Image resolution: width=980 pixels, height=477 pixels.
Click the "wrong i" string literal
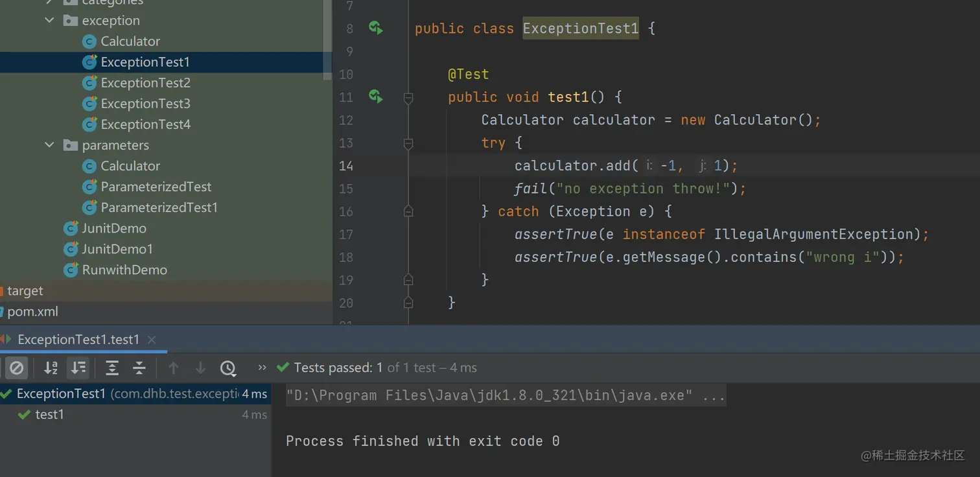point(842,257)
